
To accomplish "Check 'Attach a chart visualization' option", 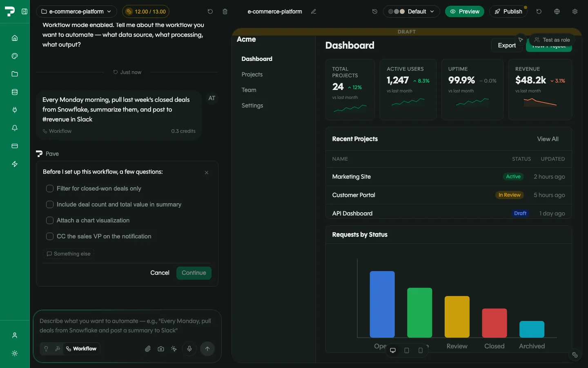I will (x=50, y=220).
